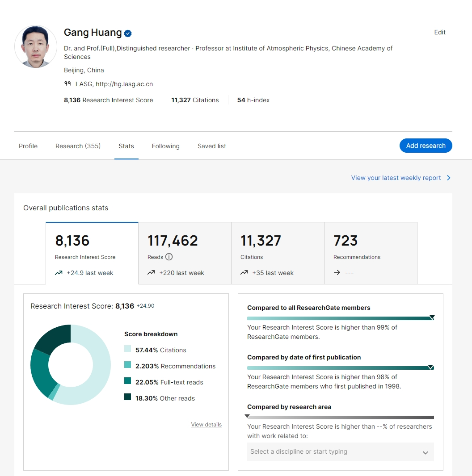Image resolution: width=472 pixels, height=476 pixels.
Task: Click the 11,327 Citations header stat
Action: pyautogui.click(x=195, y=100)
